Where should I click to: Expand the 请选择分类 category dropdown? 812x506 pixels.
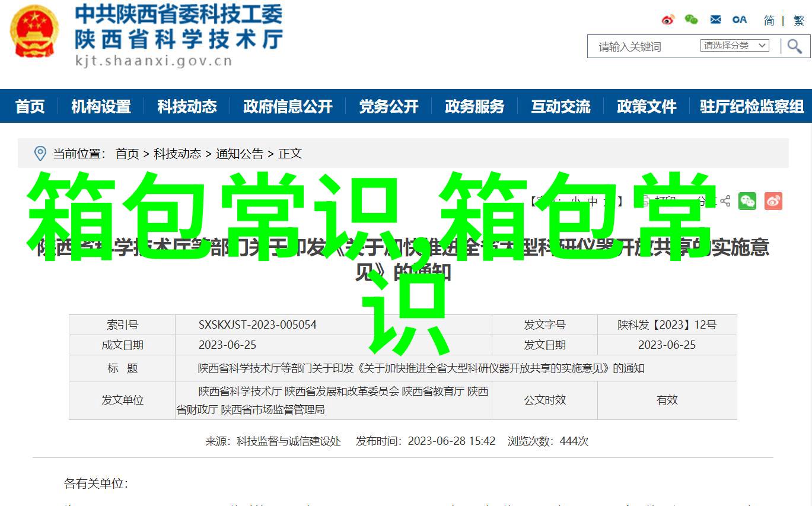coord(735,46)
